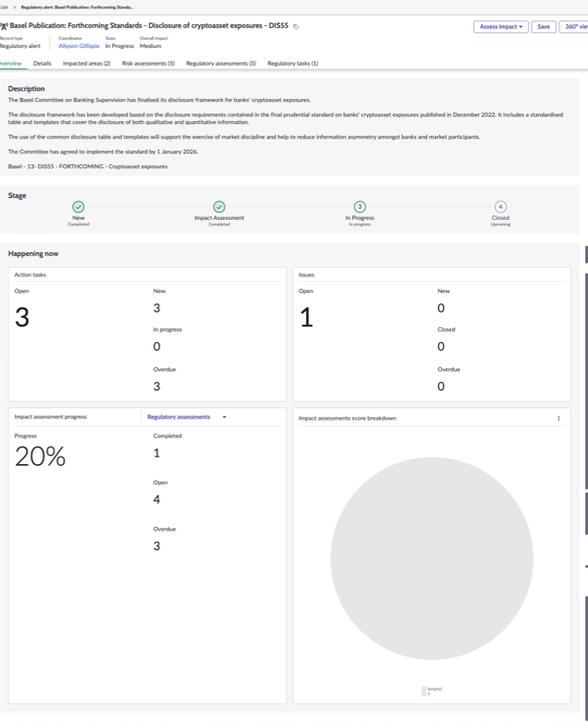Click the (empty) legend swatch
Image resolution: width=588 pixels, height=722 pixels.
[x=423, y=691]
